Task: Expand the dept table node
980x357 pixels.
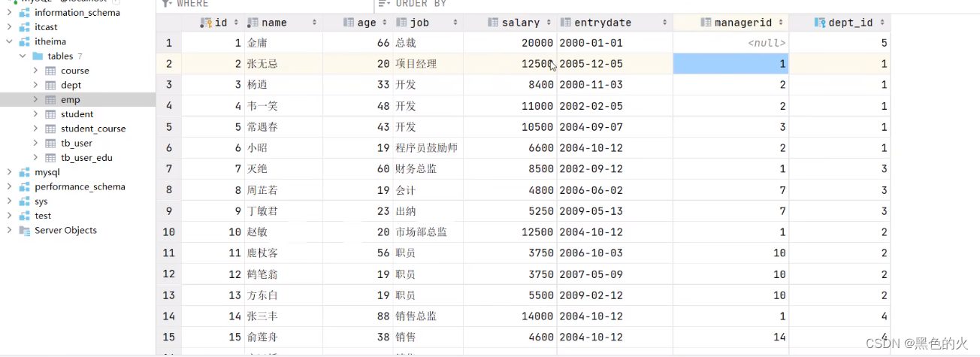Action: (x=35, y=85)
